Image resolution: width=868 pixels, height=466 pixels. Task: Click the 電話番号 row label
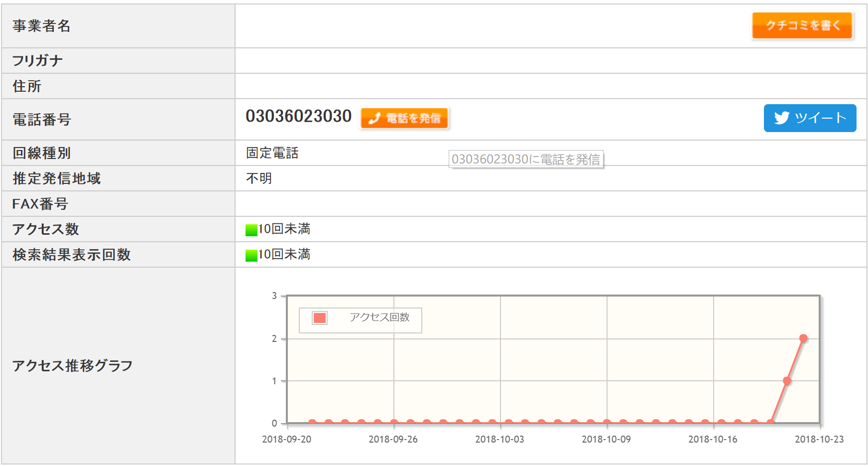click(42, 120)
